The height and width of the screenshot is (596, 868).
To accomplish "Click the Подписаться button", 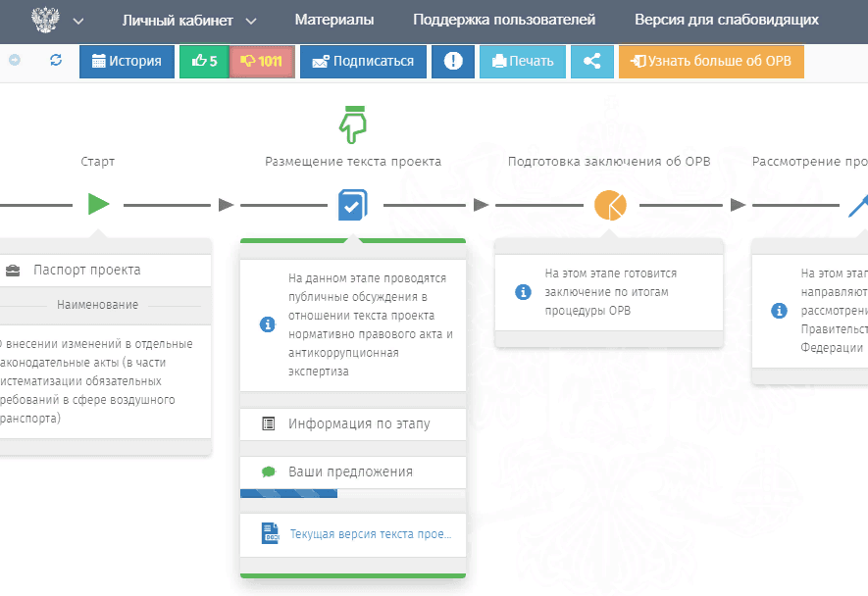I will pos(362,61).
